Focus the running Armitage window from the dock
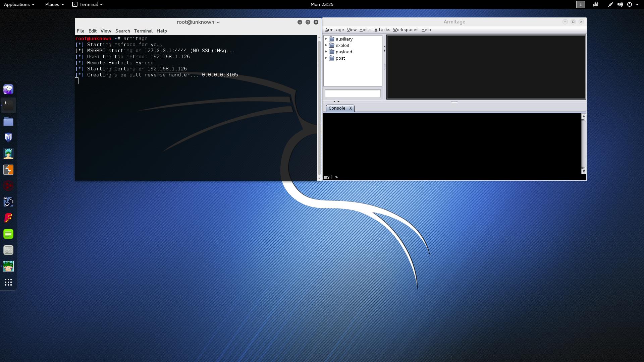The image size is (644, 362). click(8, 266)
